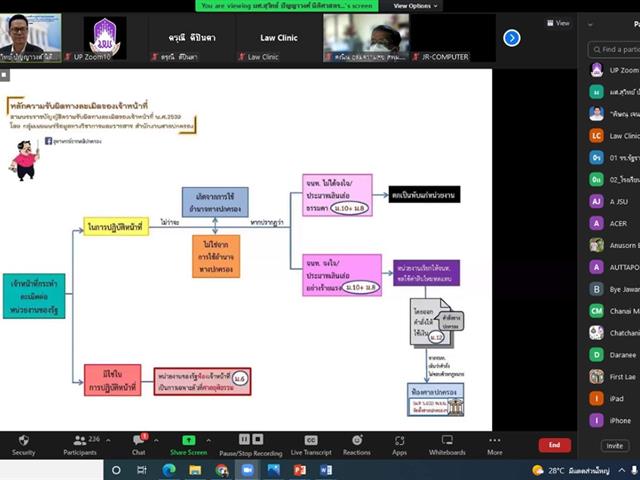Open Task View on the taskbar
Screen dimensions: 640x480
(142, 470)
